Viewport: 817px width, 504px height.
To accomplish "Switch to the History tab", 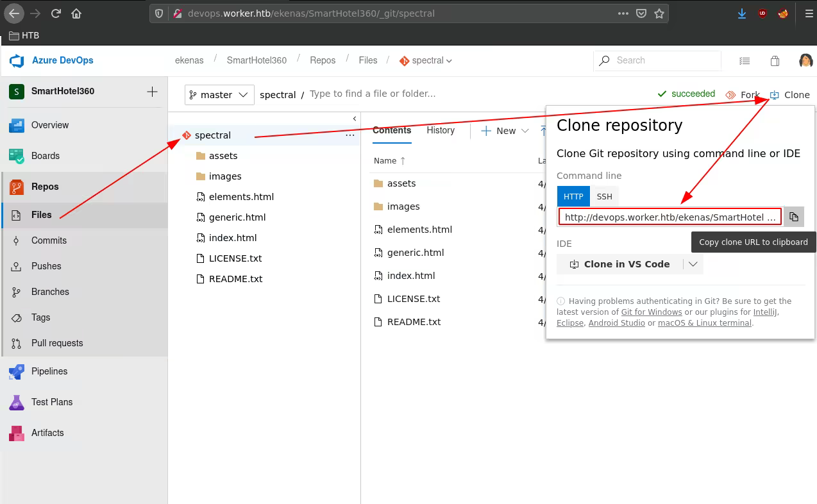I will click(x=441, y=130).
